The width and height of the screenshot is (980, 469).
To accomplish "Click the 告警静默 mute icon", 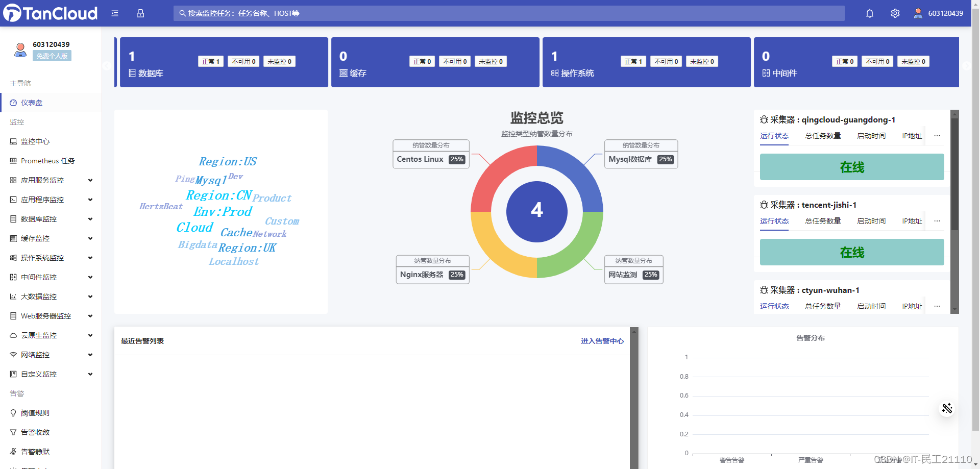I will [13, 452].
